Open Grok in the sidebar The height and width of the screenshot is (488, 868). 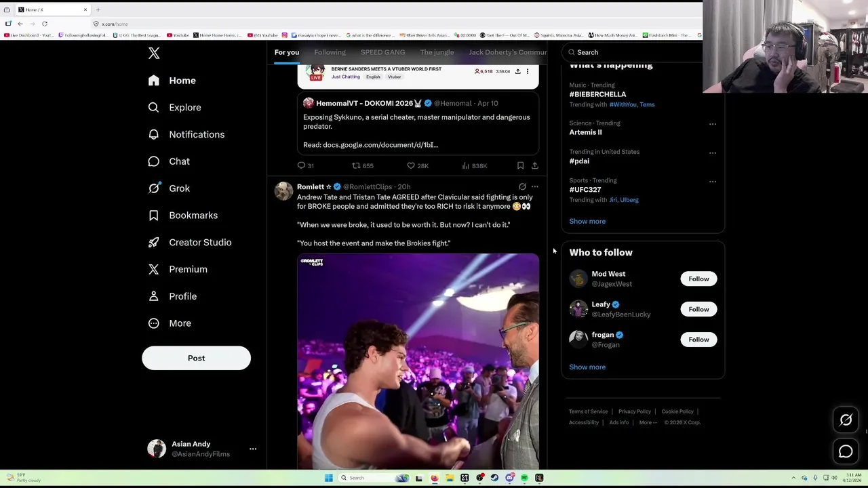(x=169, y=188)
